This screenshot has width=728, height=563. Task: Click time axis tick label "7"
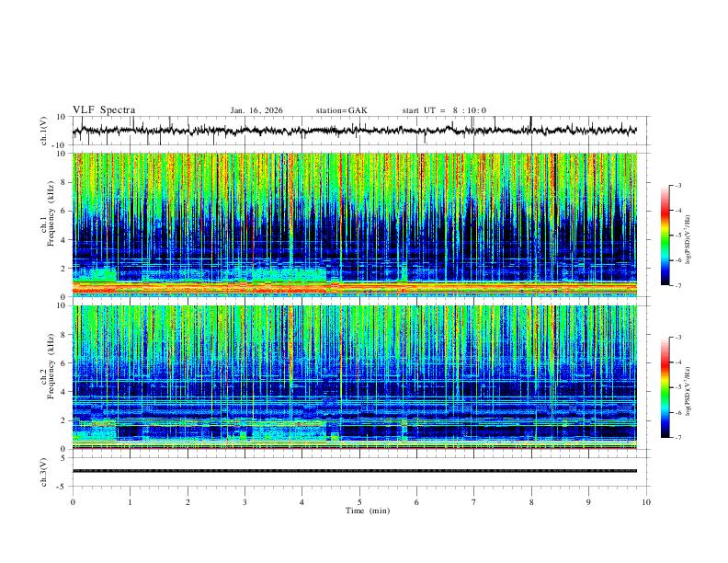point(474,502)
